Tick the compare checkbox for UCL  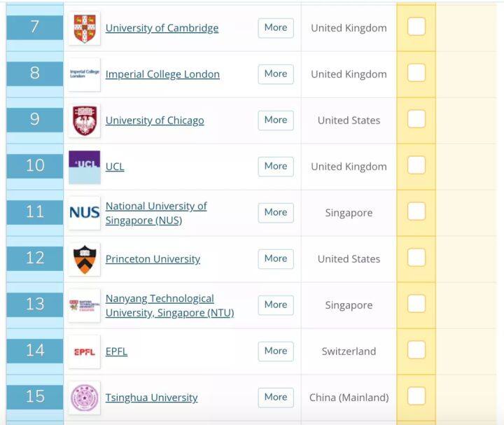416,165
